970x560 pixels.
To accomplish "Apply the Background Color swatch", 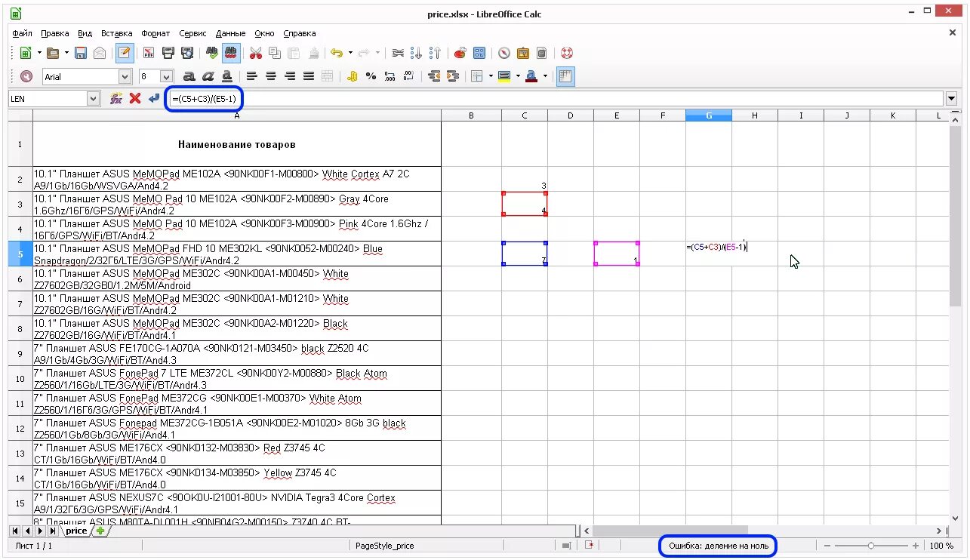I will (x=504, y=76).
